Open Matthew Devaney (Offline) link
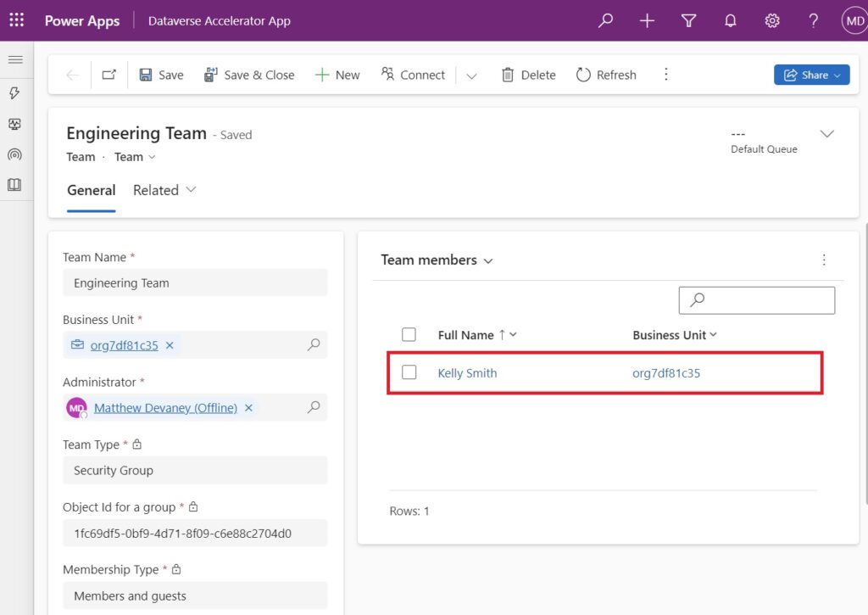The height and width of the screenshot is (615, 868). [165, 408]
